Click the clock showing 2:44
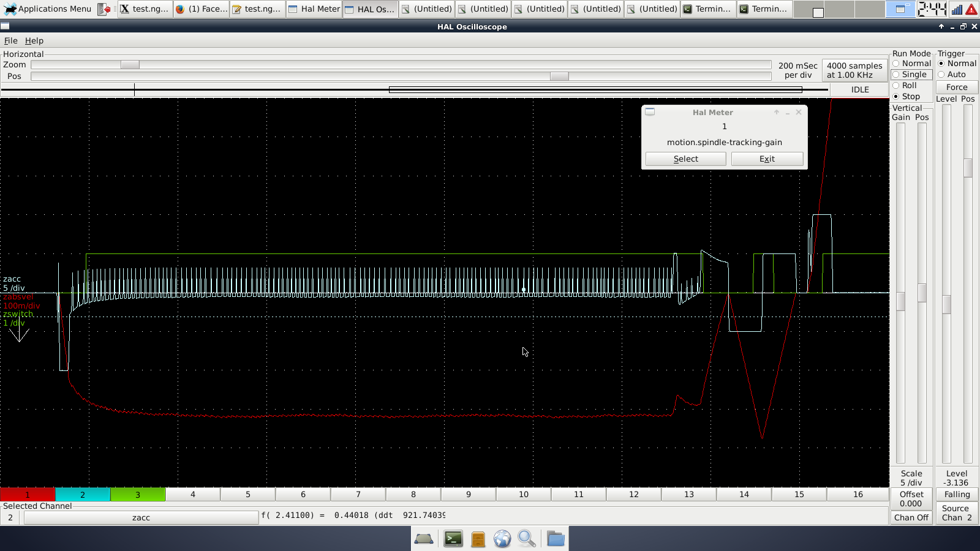The image size is (980, 551). (932, 9)
